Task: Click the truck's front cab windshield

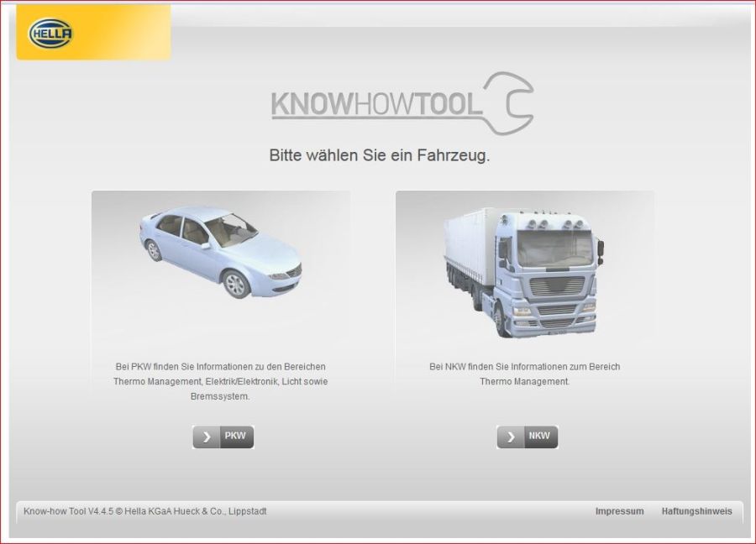Action: pyautogui.click(x=553, y=248)
